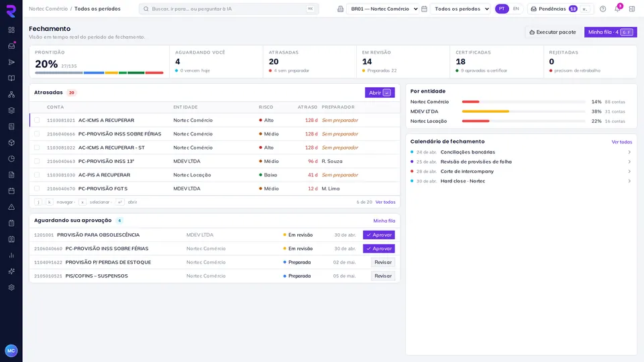Approve PROVISÃO PARA OBSOLESCÊNCIA
This screenshot has height=362, width=644.
coord(378,235)
